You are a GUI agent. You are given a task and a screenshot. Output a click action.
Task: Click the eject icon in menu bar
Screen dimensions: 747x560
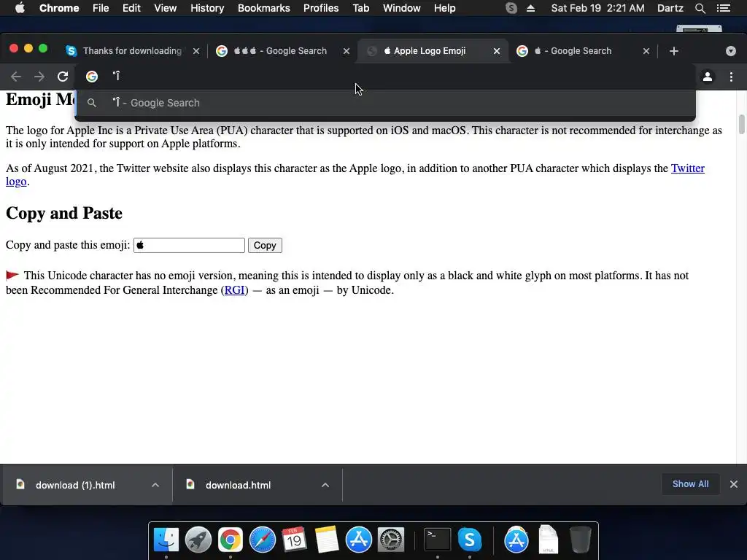531,8
